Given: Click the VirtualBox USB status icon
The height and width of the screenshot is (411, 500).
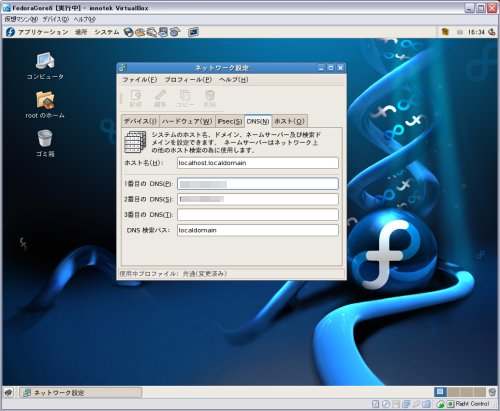Looking at the screenshot, I should point(416,404).
